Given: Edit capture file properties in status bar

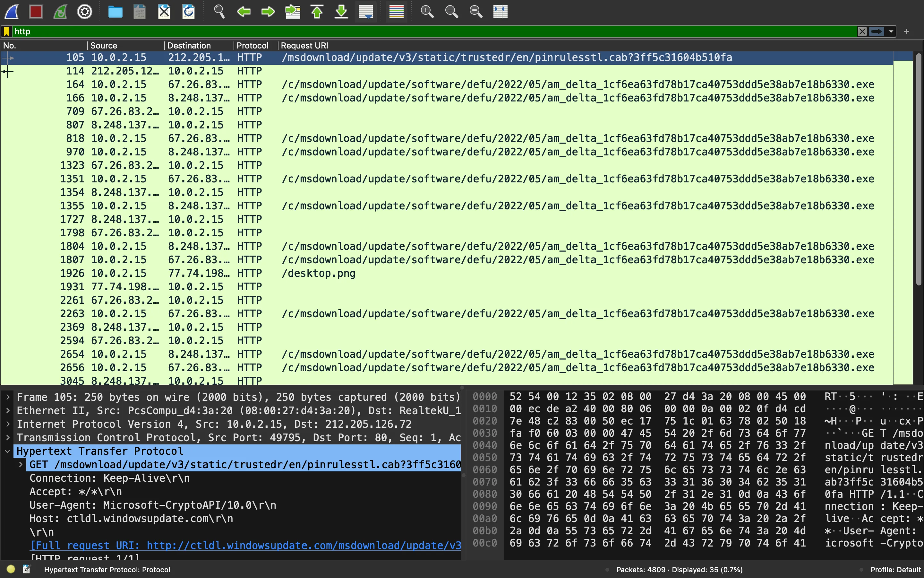Looking at the screenshot, I should pyautogui.click(x=27, y=569).
